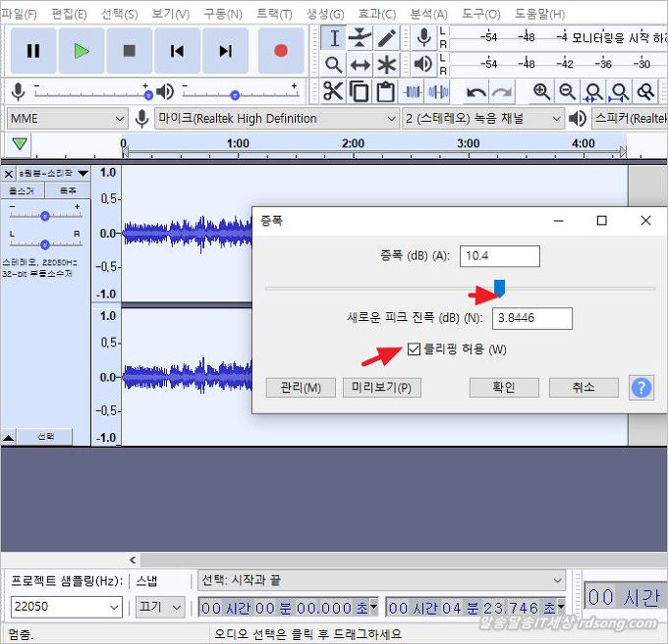Fit the project to the window width

click(620, 91)
